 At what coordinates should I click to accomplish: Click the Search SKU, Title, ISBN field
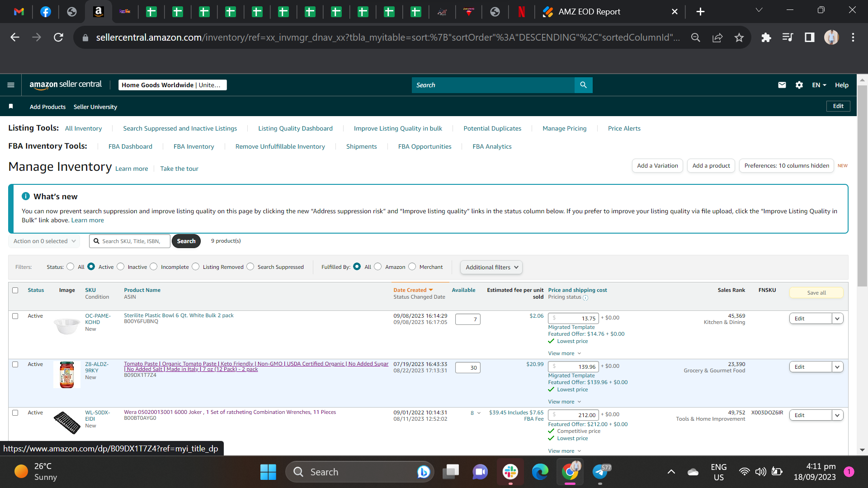click(x=130, y=241)
